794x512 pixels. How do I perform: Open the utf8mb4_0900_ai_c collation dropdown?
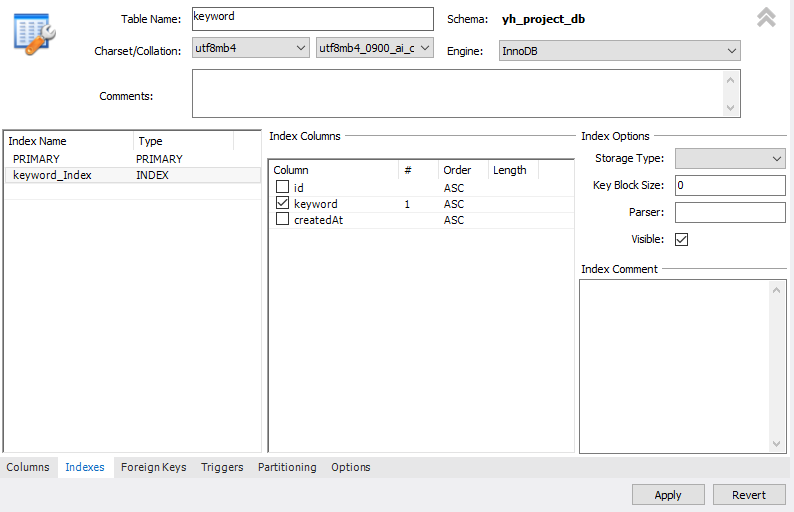click(375, 48)
